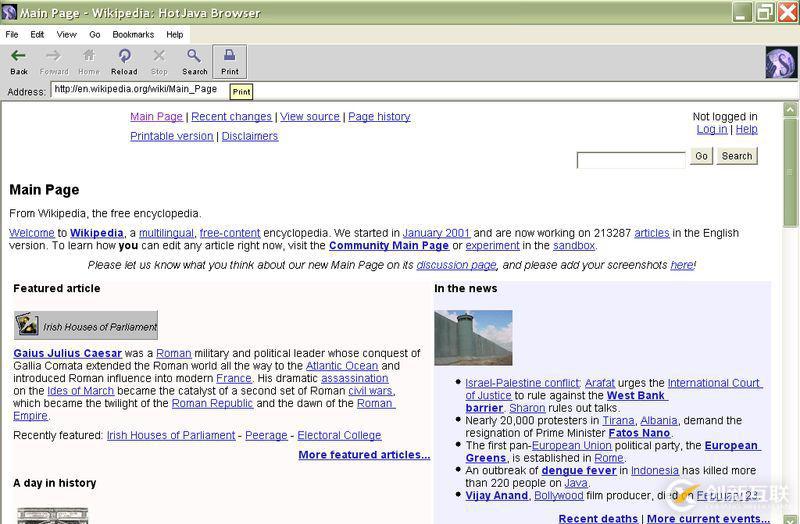
Task: Open the Roman Republic link
Action: pyautogui.click(x=212, y=403)
